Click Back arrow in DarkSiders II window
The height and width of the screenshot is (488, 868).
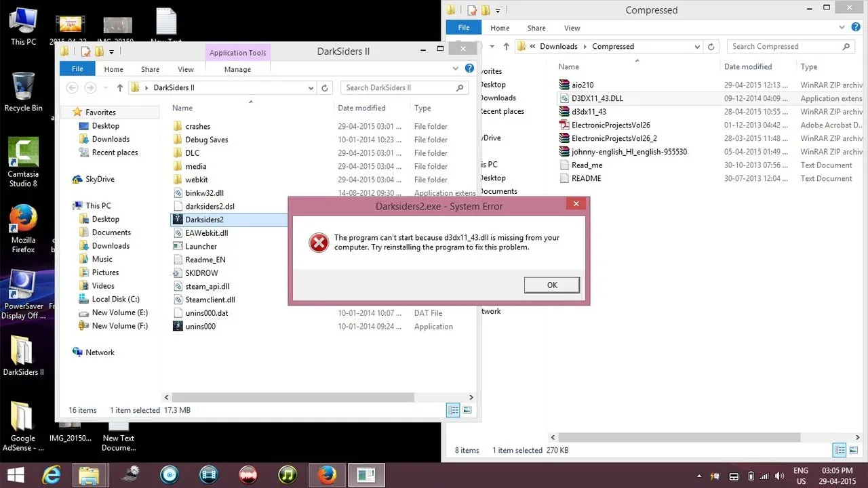tap(72, 87)
